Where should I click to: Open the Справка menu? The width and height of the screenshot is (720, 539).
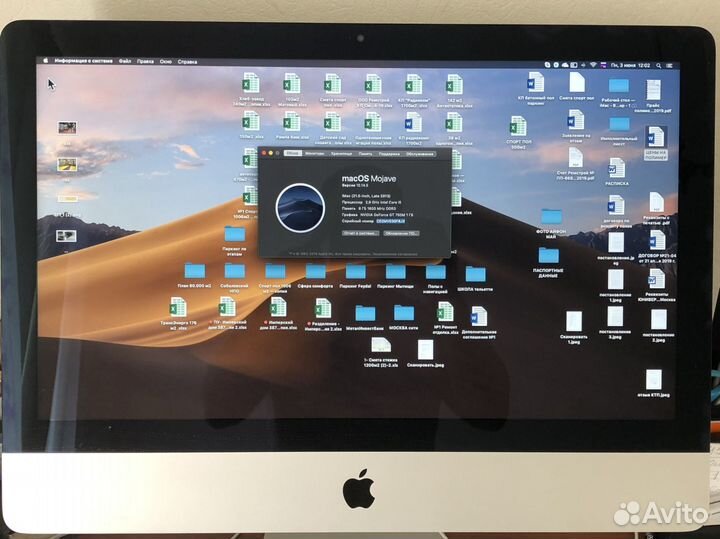(x=187, y=62)
